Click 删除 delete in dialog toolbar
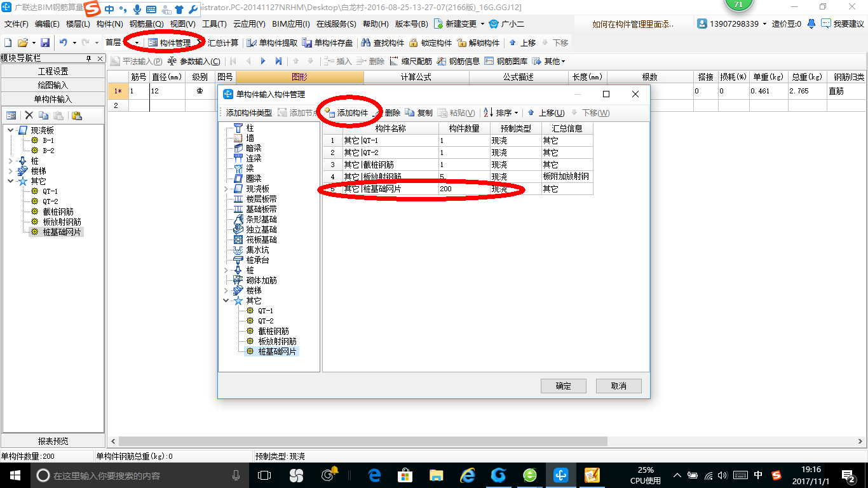The width and height of the screenshot is (868, 488). pyautogui.click(x=387, y=112)
